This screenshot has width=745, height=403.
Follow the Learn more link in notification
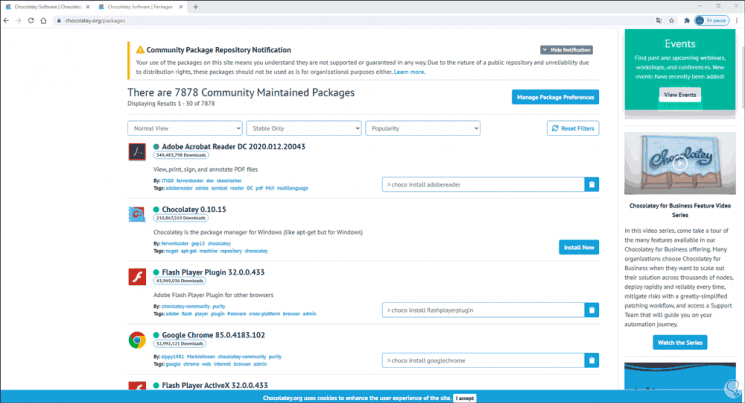pyautogui.click(x=409, y=72)
